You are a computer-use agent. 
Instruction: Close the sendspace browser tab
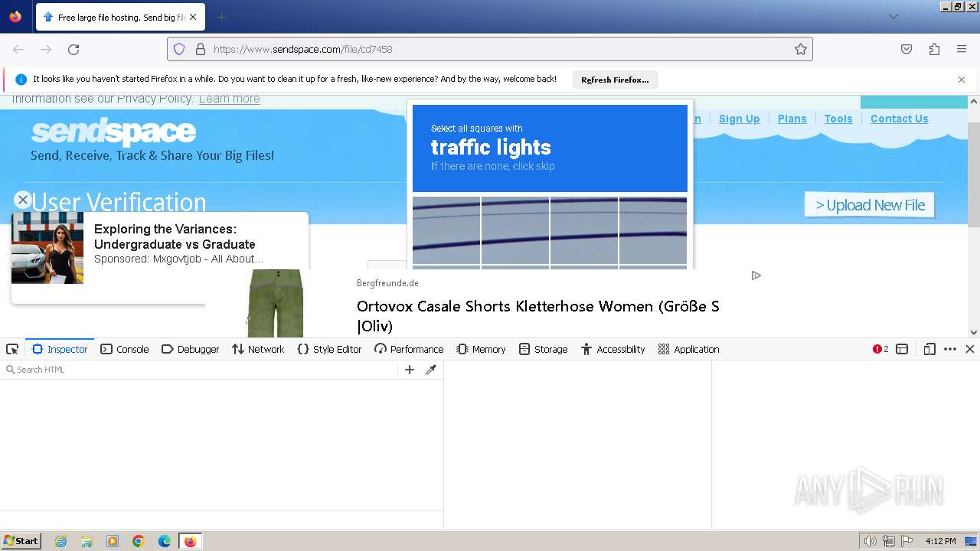click(193, 17)
